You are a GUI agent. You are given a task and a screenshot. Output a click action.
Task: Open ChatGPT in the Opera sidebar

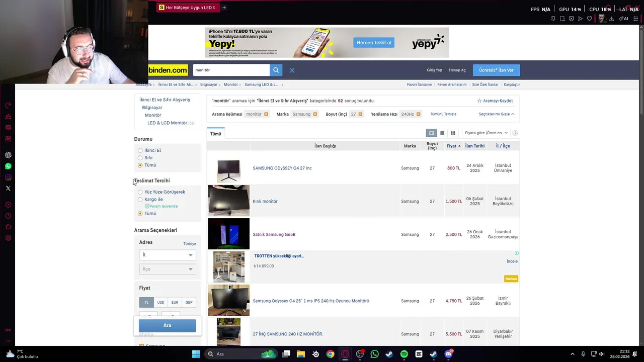8,155
